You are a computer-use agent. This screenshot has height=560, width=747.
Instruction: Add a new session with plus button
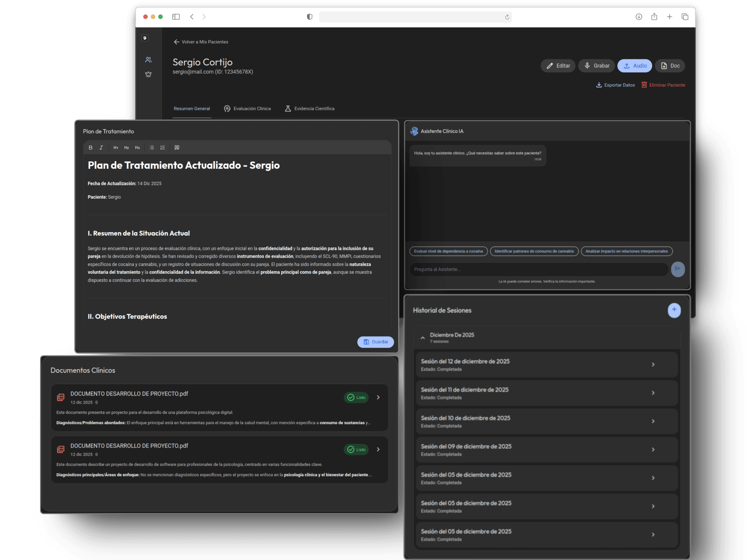click(674, 310)
